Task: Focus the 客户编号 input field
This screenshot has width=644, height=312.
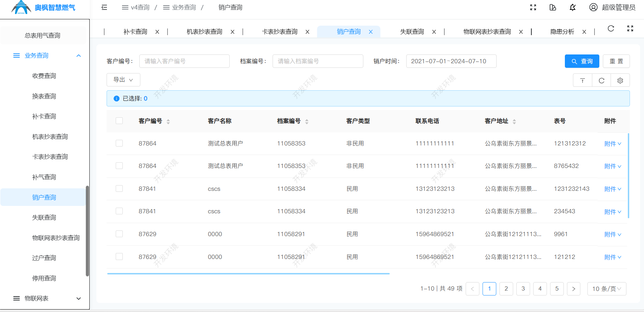Action: tap(184, 61)
